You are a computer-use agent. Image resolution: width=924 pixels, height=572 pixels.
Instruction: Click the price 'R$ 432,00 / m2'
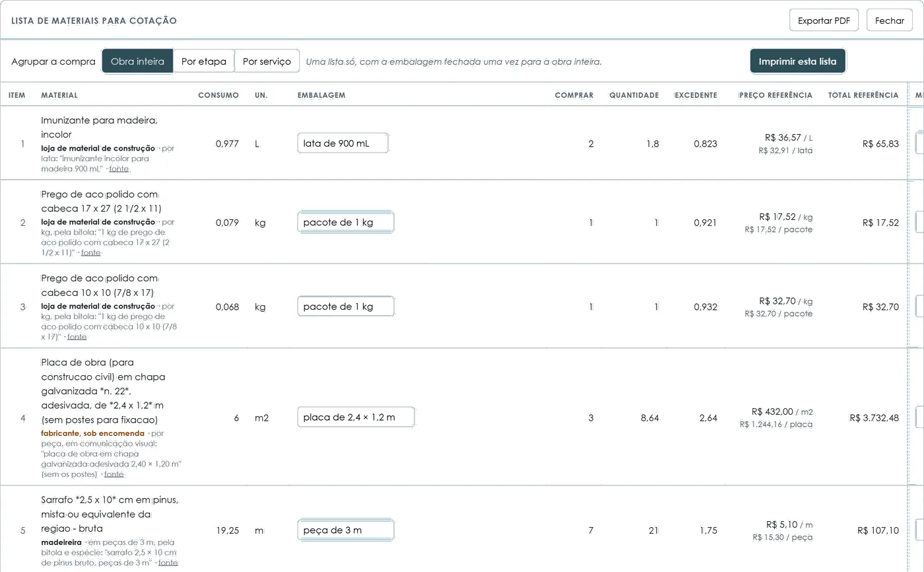coord(782,411)
